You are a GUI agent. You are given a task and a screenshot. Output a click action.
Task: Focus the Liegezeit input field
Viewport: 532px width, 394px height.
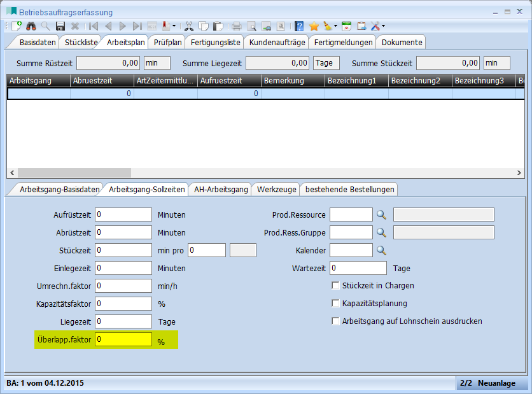pos(123,321)
